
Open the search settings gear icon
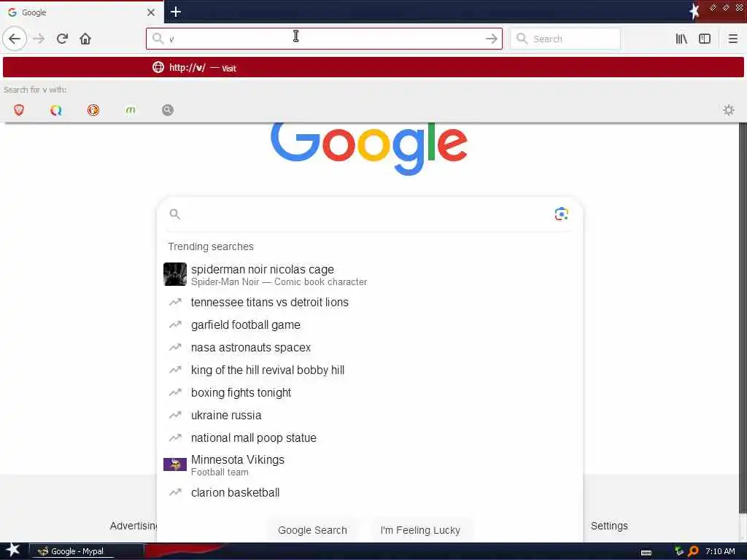pyautogui.click(x=729, y=110)
